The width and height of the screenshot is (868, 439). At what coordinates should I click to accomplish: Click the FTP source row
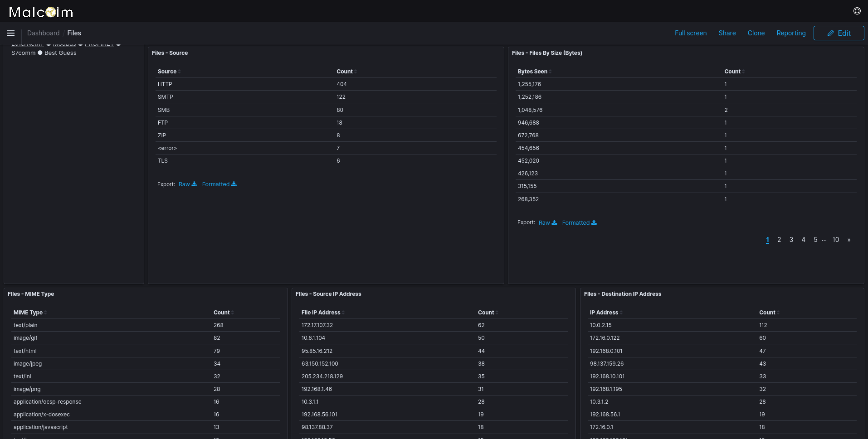pyautogui.click(x=326, y=123)
